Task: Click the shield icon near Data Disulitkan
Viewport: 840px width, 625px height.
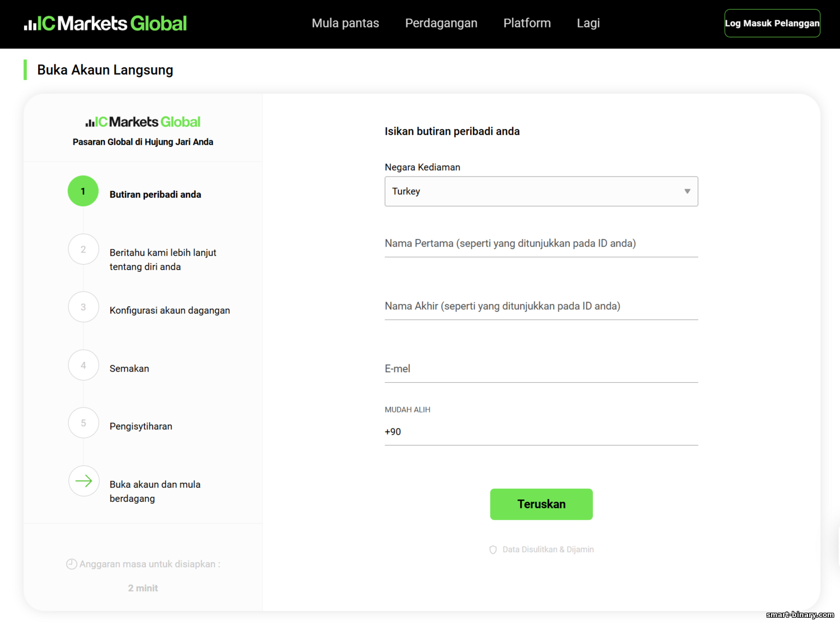Action: pyautogui.click(x=493, y=550)
